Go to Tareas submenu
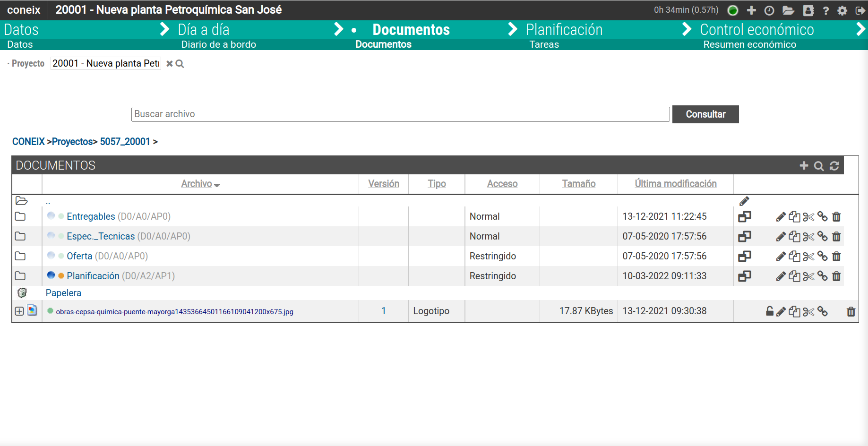Viewport: 868px width, 446px height. coord(544,44)
